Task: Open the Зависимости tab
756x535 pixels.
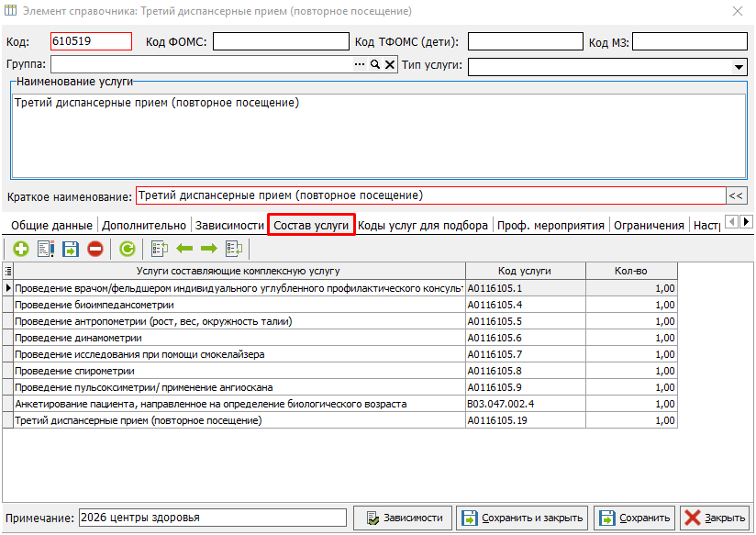Action: click(x=229, y=226)
